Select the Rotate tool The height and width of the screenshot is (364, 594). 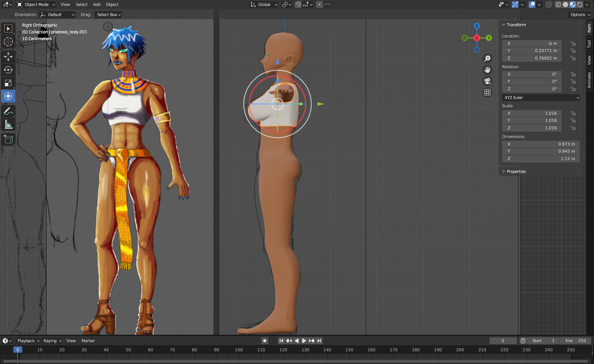pos(8,70)
